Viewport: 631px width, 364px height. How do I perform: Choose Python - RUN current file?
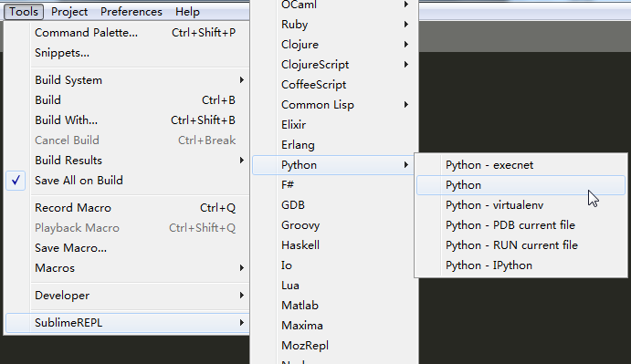pyautogui.click(x=521, y=245)
